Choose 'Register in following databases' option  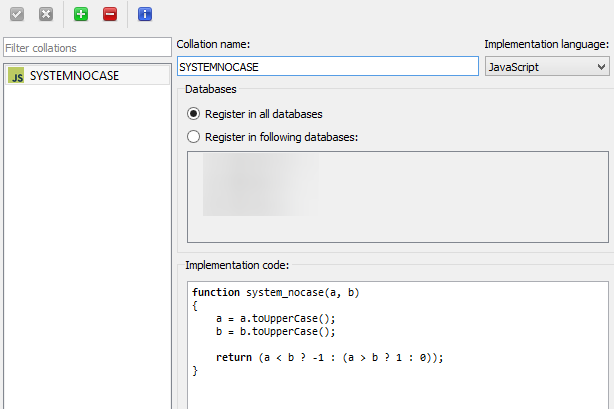click(194, 137)
